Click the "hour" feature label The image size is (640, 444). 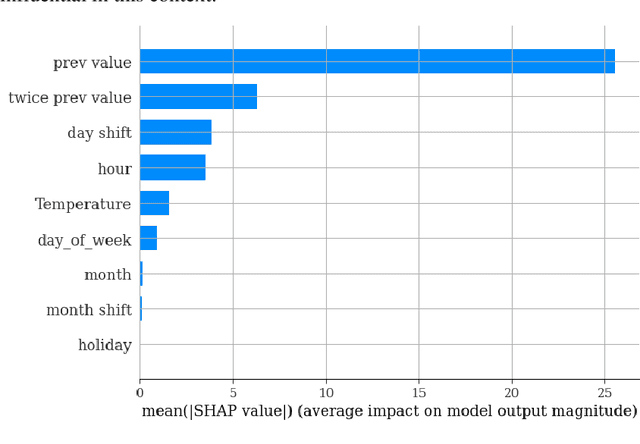114,169
